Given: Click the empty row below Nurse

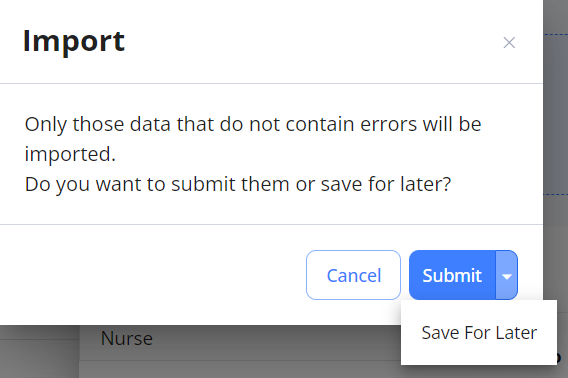Looking at the screenshot, I should (x=239, y=370).
